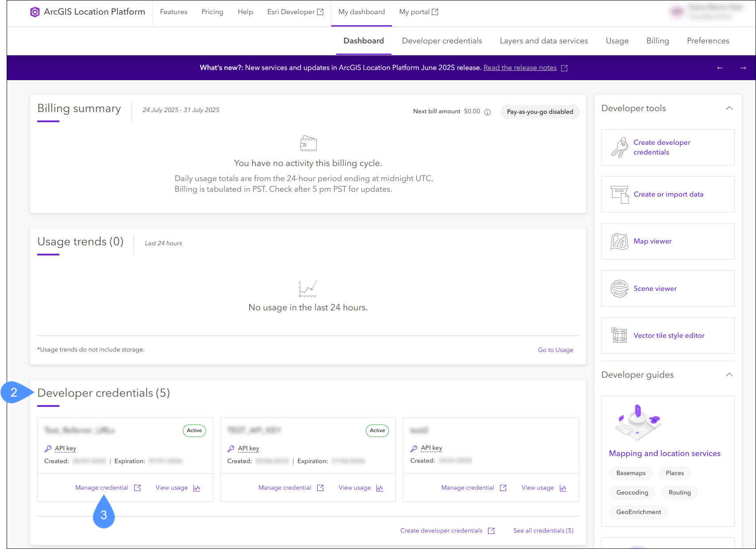Click the external link icon next to My portal

point(435,12)
